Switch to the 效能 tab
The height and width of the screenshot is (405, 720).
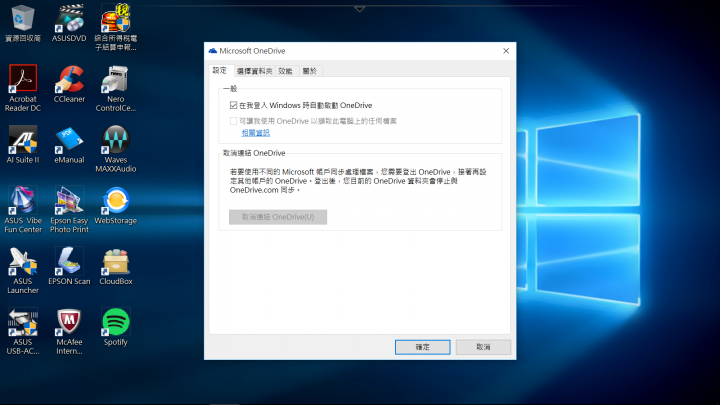coord(286,71)
